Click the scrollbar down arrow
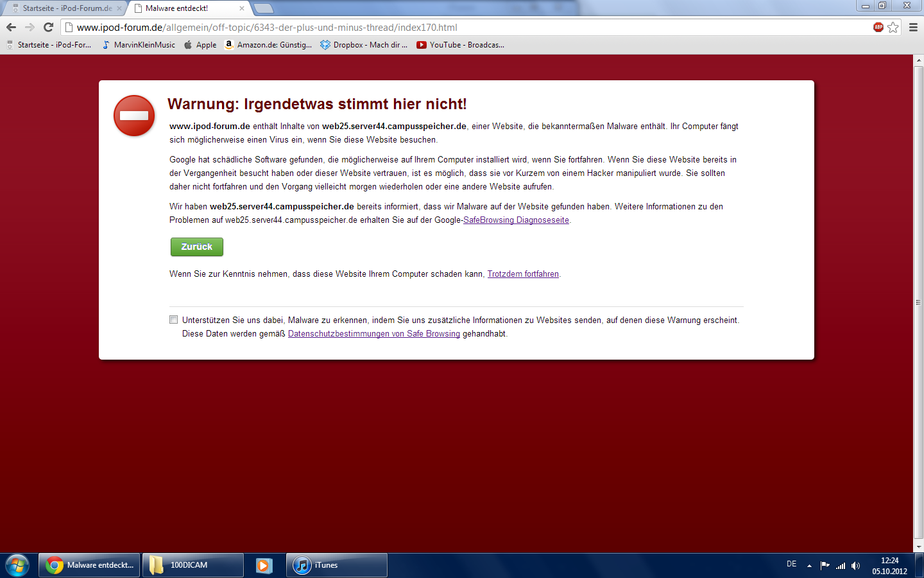The height and width of the screenshot is (578, 924). pos(918,547)
